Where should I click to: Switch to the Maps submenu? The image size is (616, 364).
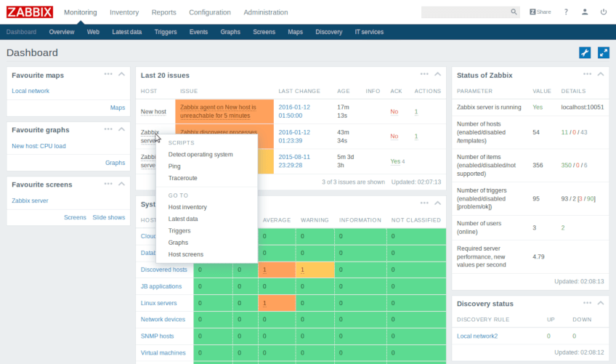pyautogui.click(x=295, y=32)
